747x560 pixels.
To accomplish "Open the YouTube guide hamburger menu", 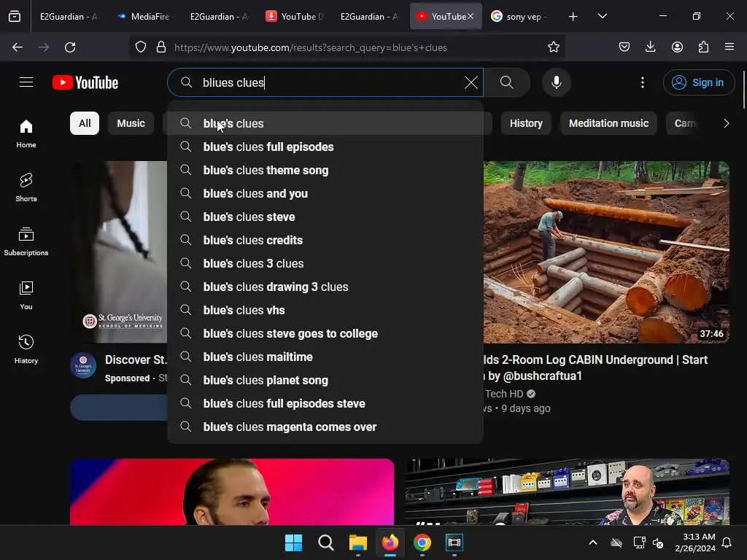I will click(x=26, y=82).
